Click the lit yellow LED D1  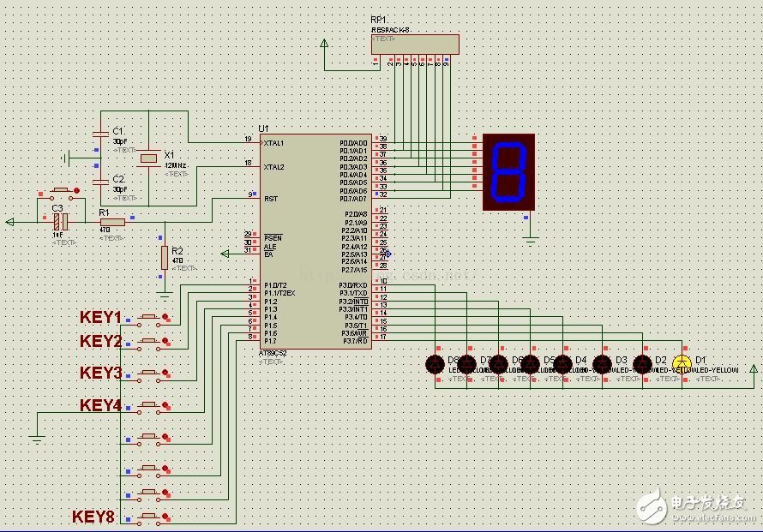pos(682,363)
